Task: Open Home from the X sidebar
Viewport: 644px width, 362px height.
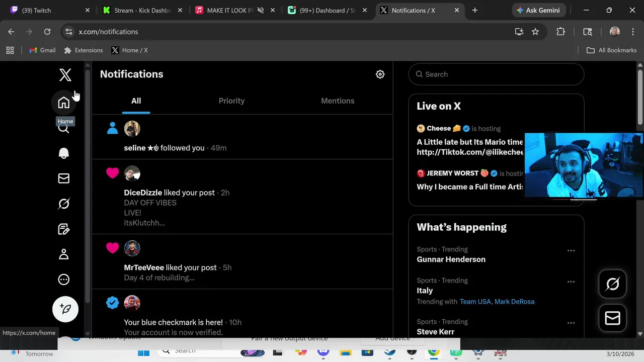Action: 64,103
